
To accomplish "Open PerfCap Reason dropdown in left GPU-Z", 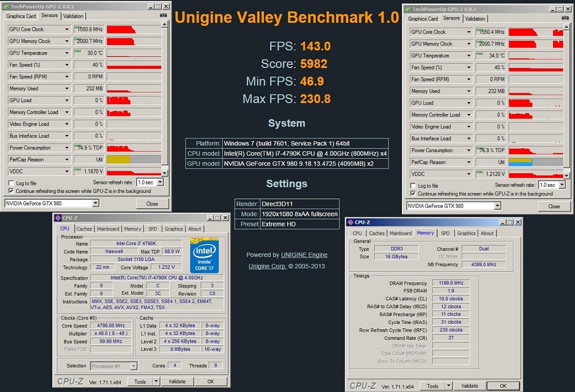I will click(67, 159).
